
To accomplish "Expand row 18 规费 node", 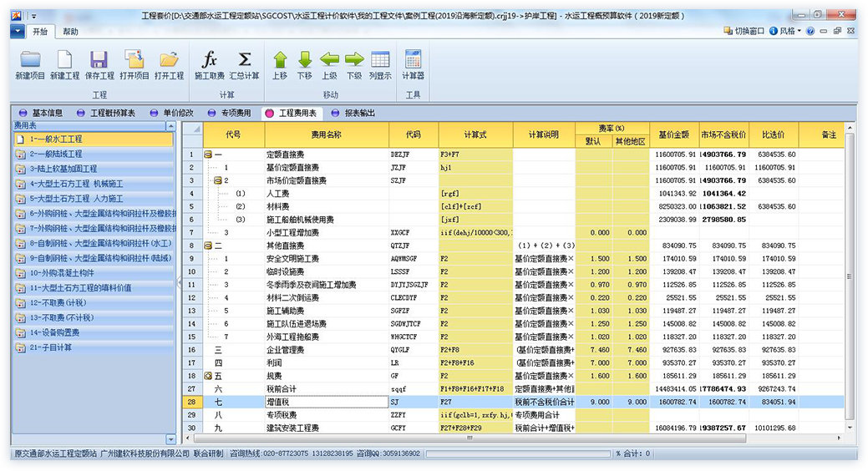I will click(208, 376).
